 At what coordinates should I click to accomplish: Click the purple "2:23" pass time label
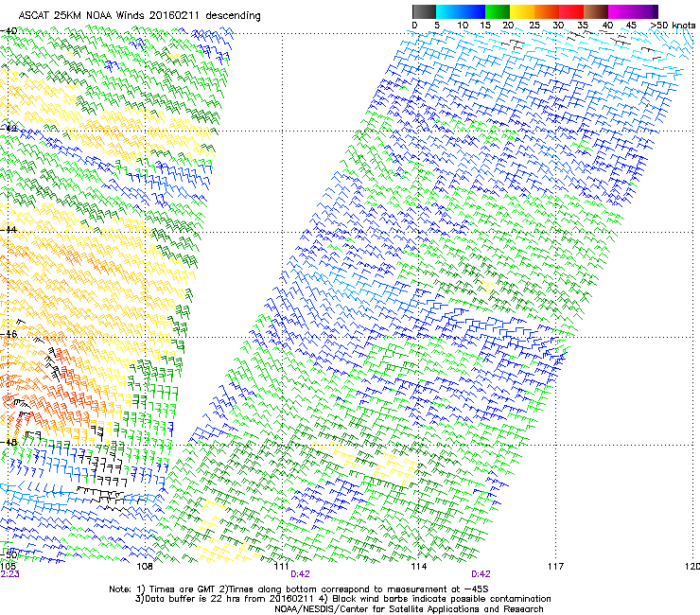coord(9,574)
